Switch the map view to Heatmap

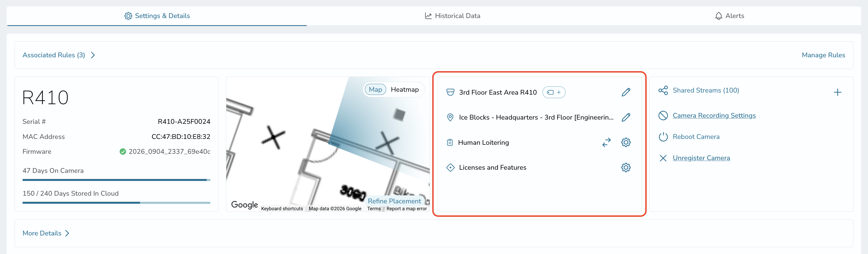[404, 90]
